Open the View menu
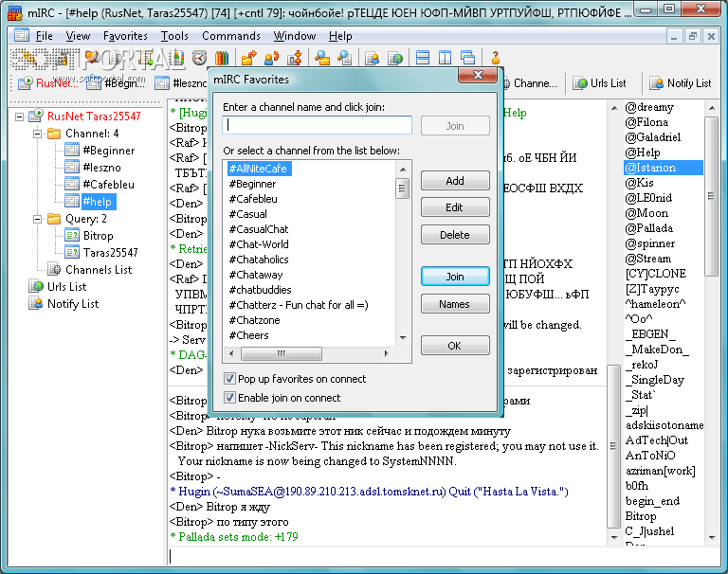728x574 pixels. pyautogui.click(x=78, y=36)
